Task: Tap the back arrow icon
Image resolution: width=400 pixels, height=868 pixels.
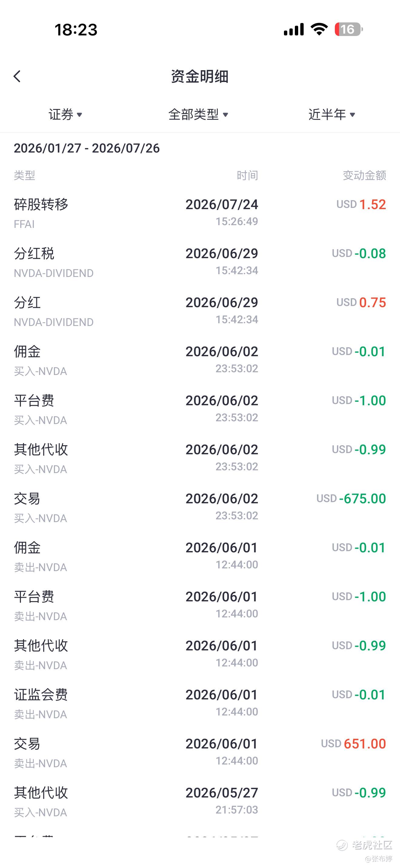Action: (x=17, y=77)
